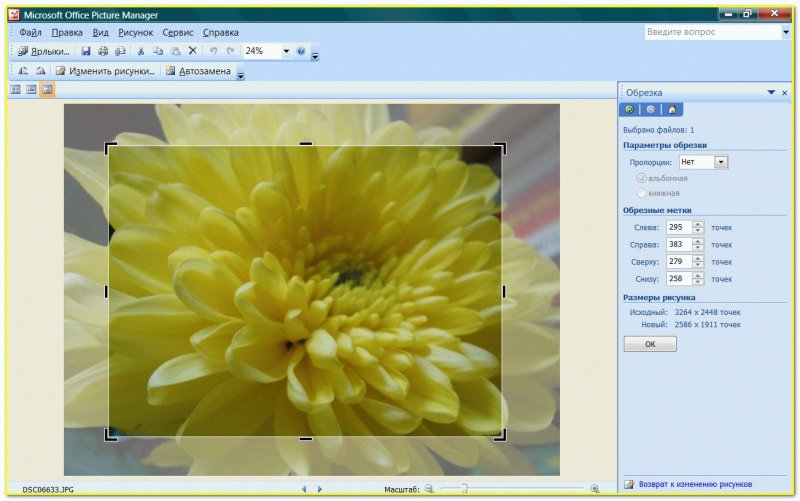Viewport: 800px width, 501px height.
Task: Click the Undo arrow icon
Action: 213,51
